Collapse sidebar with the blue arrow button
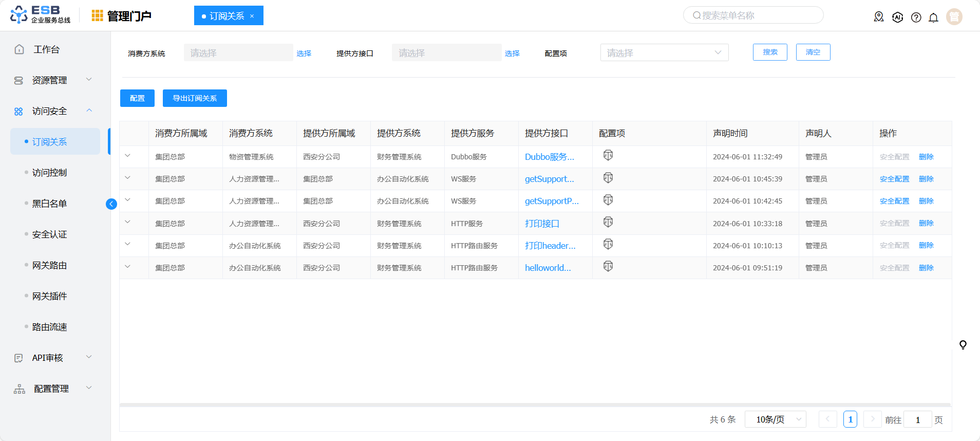Image resolution: width=980 pixels, height=441 pixels. (111, 204)
